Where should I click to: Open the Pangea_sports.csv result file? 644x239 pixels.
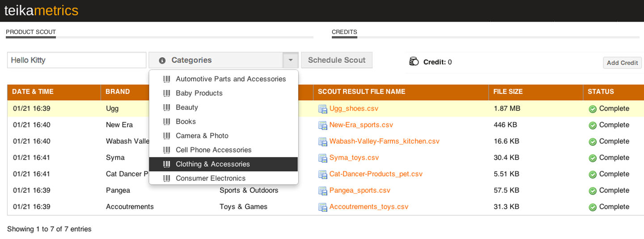tap(360, 190)
